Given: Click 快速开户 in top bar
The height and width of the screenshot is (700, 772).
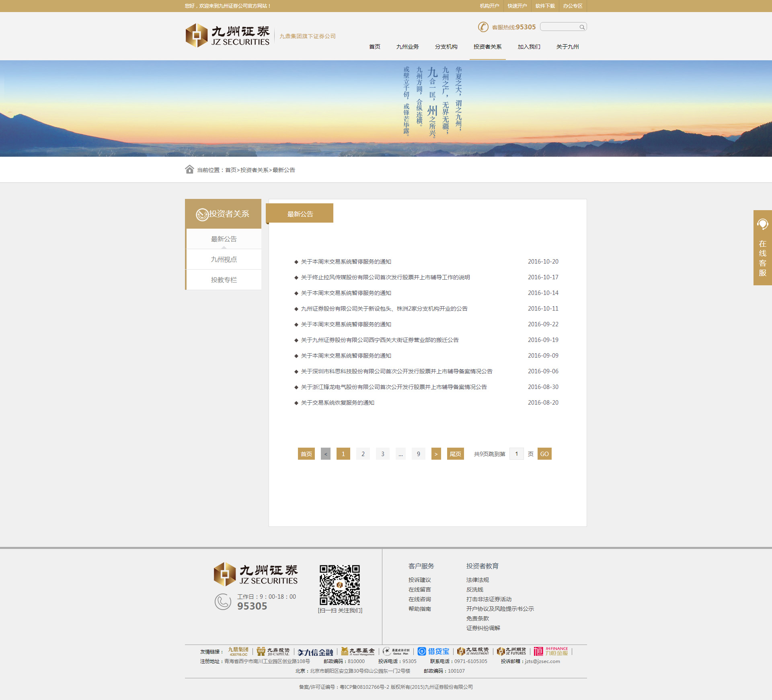Looking at the screenshot, I should pyautogui.click(x=517, y=6).
